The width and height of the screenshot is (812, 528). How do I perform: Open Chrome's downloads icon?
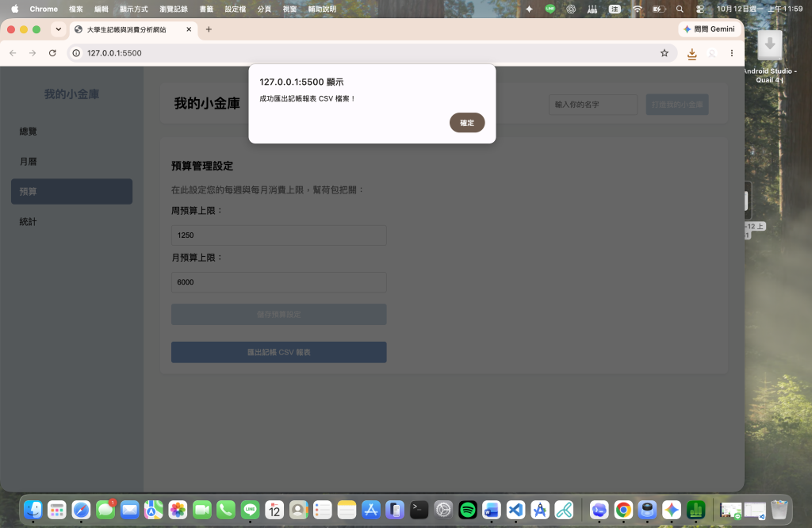click(x=691, y=53)
